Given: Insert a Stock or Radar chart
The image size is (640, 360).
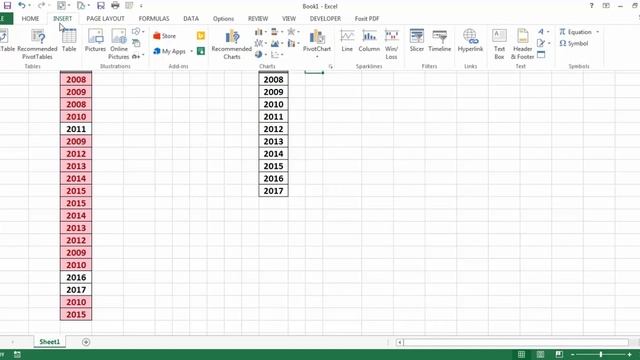Looking at the screenshot, I should [x=293, y=31].
